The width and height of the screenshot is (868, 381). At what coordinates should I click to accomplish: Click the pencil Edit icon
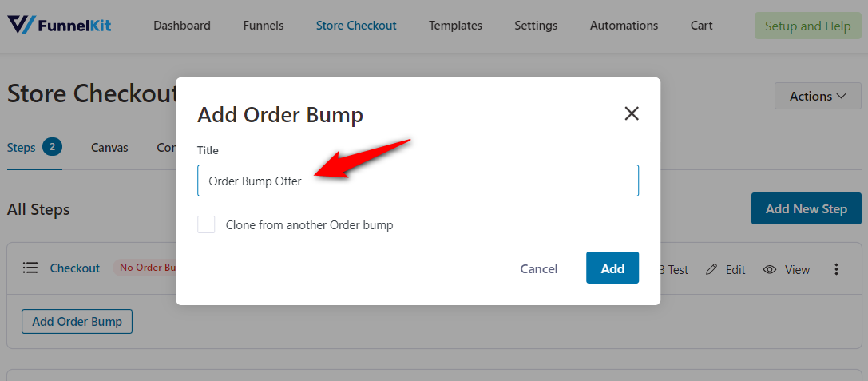coord(711,270)
